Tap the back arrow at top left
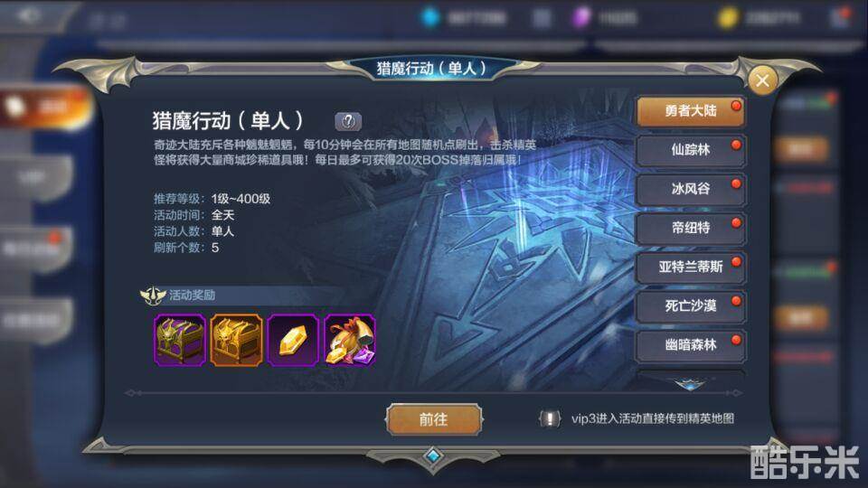The image size is (868, 488). pyautogui.click(x=29, y=16)
